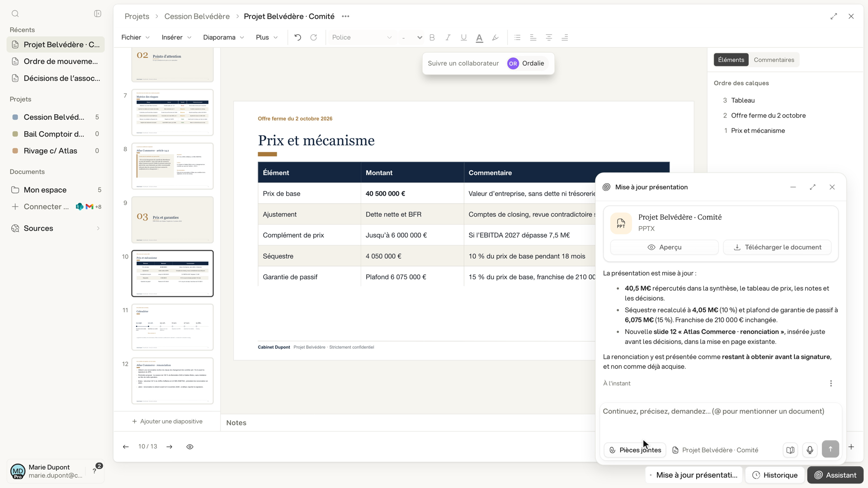The width and height of the screenshot is (868, 488).
Task: Click Télécharger le document button
Action: pos(777,247)
